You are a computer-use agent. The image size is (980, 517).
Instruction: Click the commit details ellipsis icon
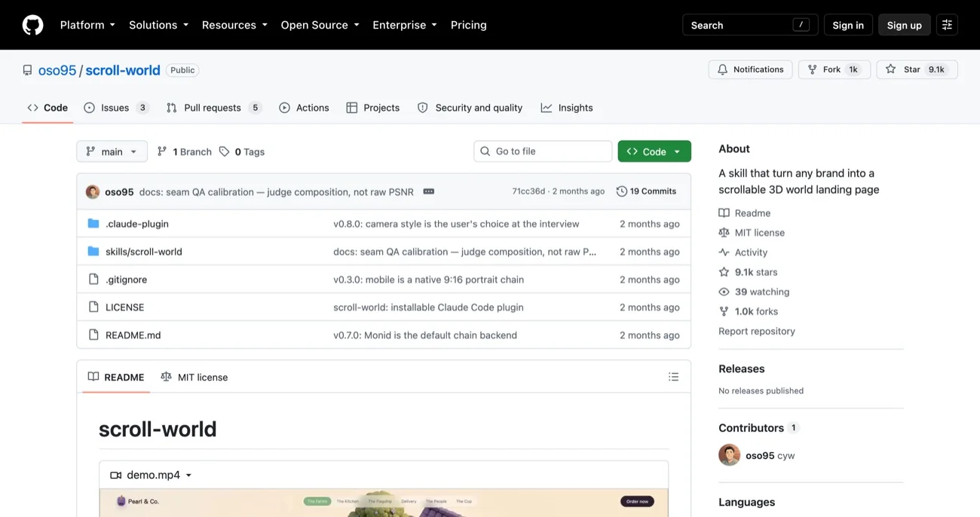(429, 191)
